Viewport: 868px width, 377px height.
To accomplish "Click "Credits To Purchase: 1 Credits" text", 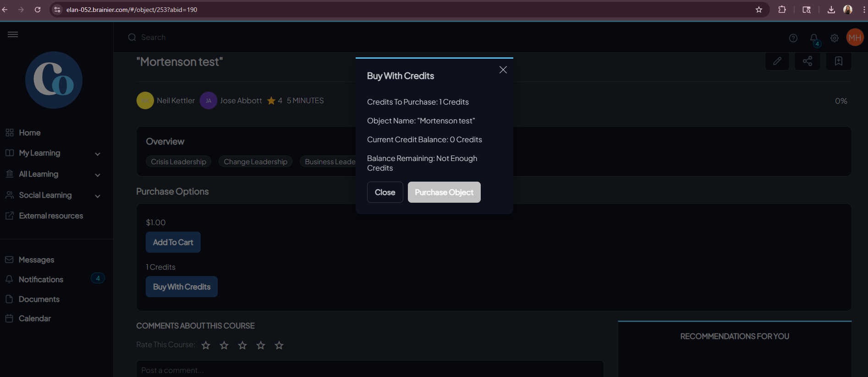I will coord(418,102).
